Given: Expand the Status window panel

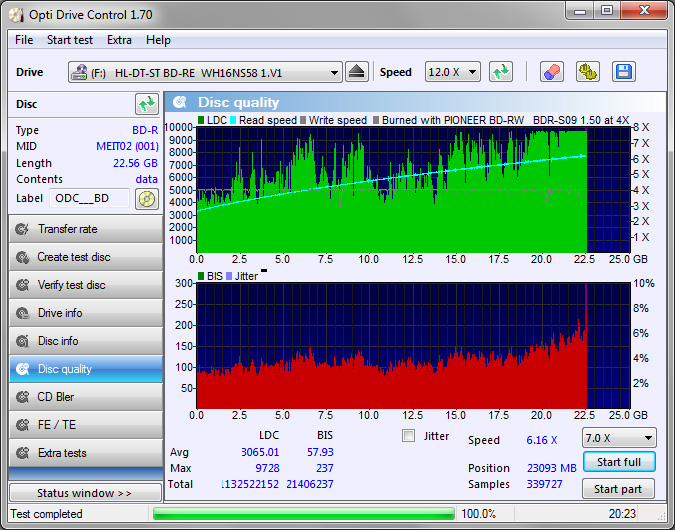Looking at the screenshot, I should pyautogui.click(x=85, y=493).
